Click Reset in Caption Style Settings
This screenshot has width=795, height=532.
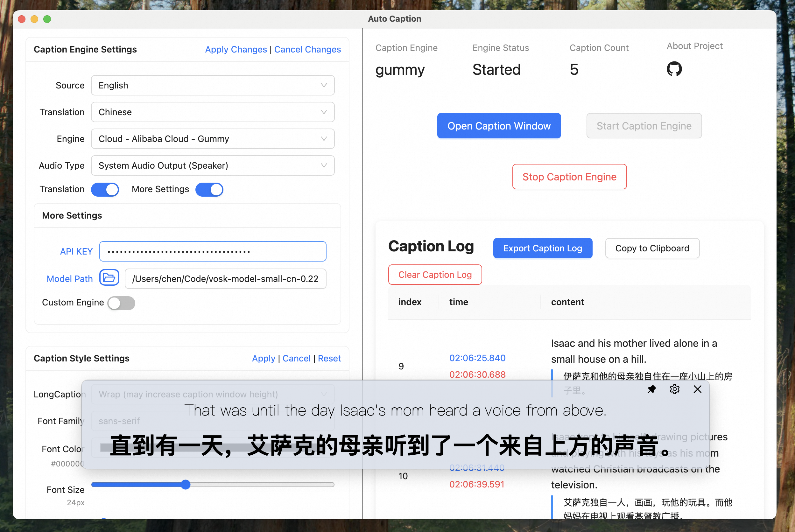pyautogui.click(x=329, y=358)
